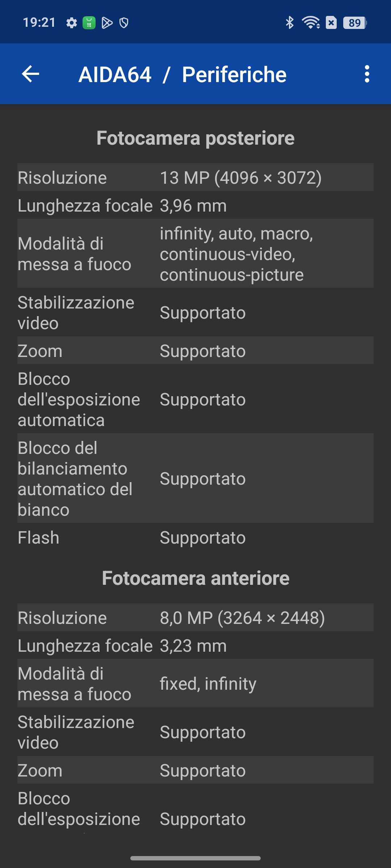Select the Flash Supportato row

[x=195, y=537]
